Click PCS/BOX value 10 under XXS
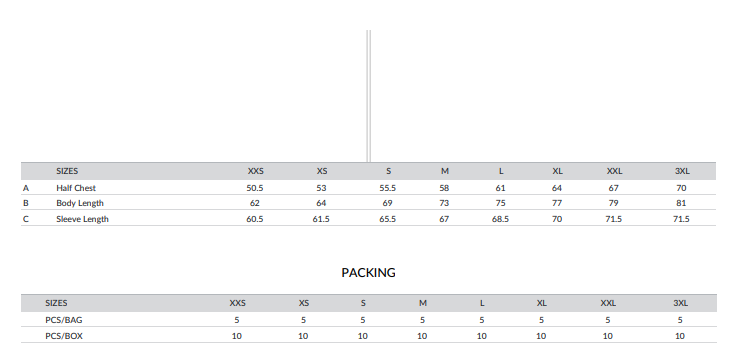Screen dimensions: 749x360 (236, 336)
